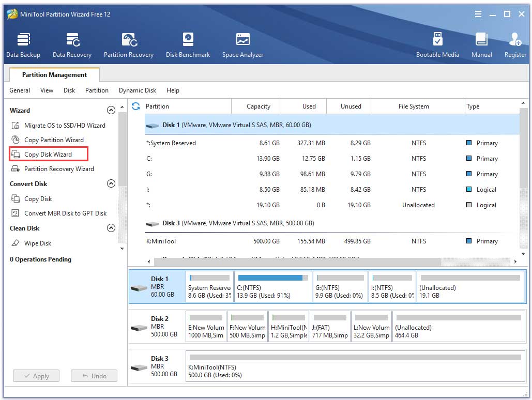532x400 pixels.
Task: Open the Dynamic Disk menu
Action: pos(138,90)
